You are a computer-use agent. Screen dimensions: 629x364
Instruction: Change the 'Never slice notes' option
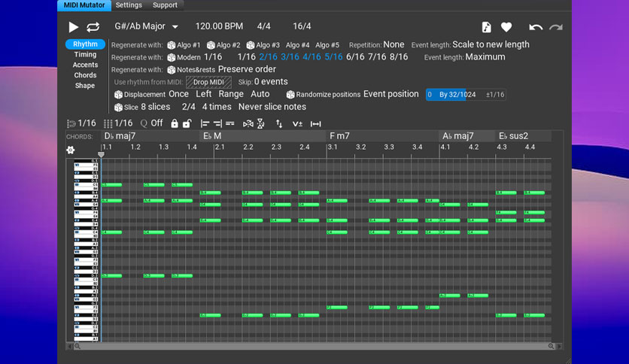272,107
